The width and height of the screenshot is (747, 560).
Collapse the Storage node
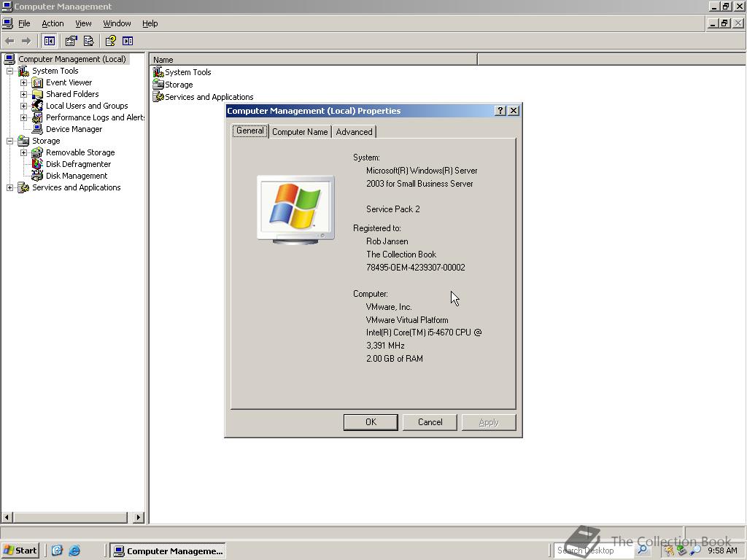[10, 141]
